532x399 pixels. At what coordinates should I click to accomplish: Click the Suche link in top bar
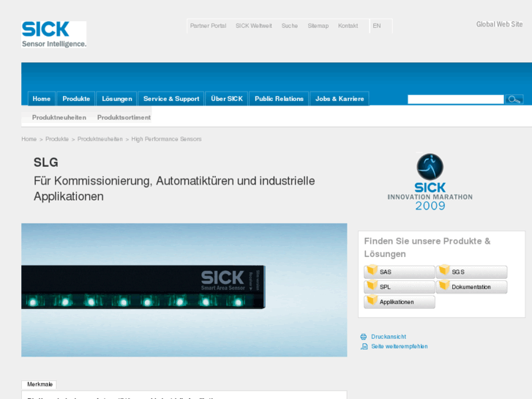click(x=289, y=26)
